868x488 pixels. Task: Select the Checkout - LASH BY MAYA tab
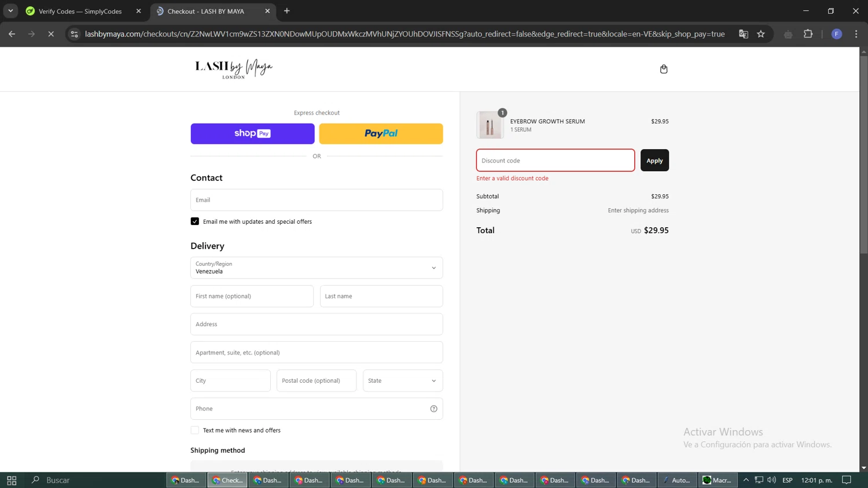click(213, 11)
